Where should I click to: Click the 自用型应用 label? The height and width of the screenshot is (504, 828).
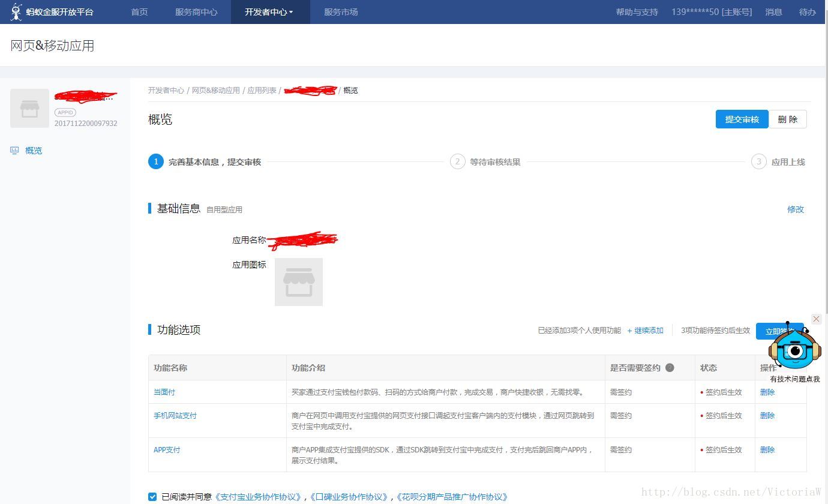[x=224, y=210]
